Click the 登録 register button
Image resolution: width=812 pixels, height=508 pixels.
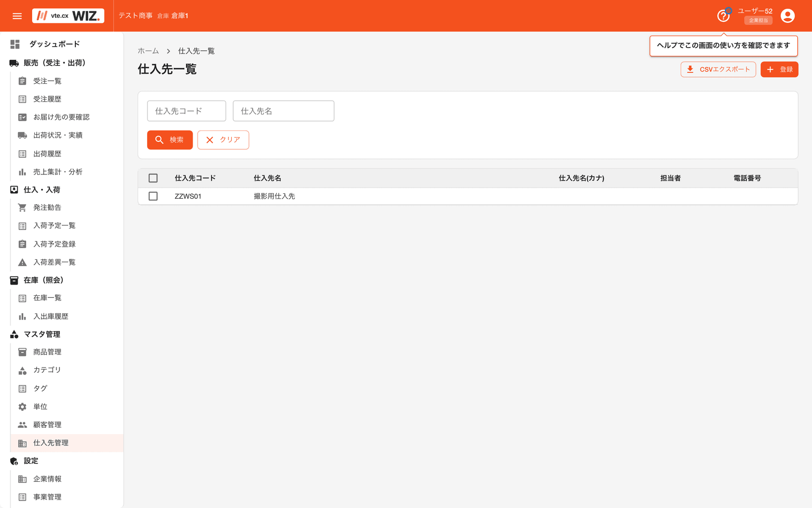779,69
